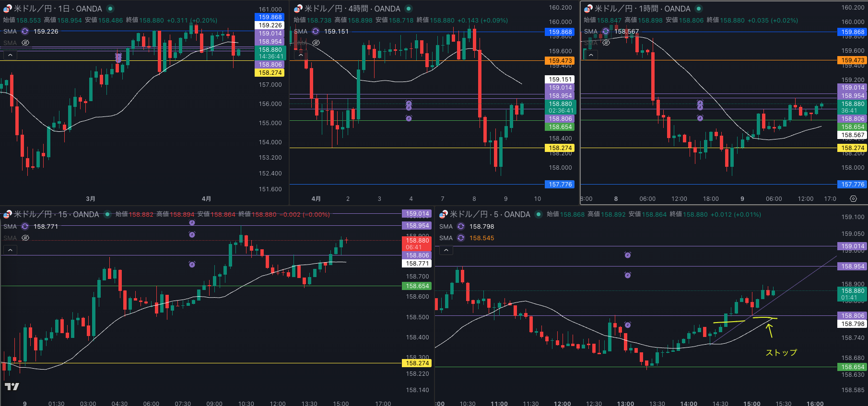Show the hidden SMA on the daily chart

click(x=25, y=43)
